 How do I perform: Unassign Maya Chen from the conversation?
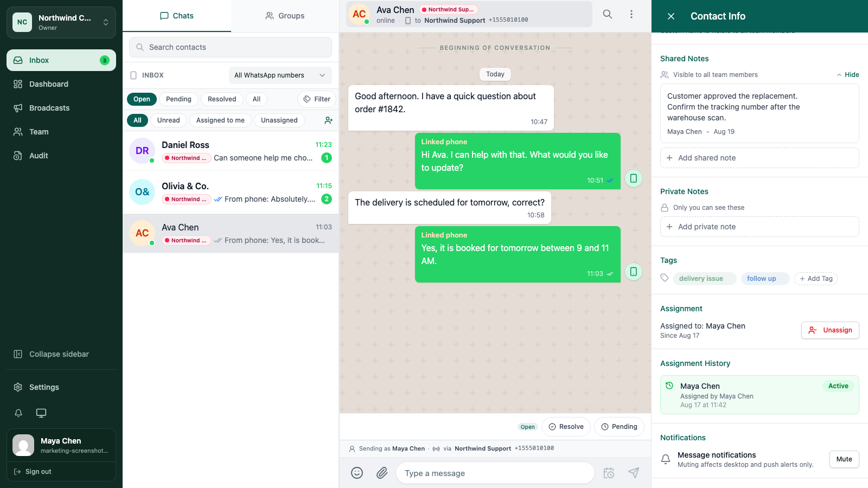(x=830, y=330)
